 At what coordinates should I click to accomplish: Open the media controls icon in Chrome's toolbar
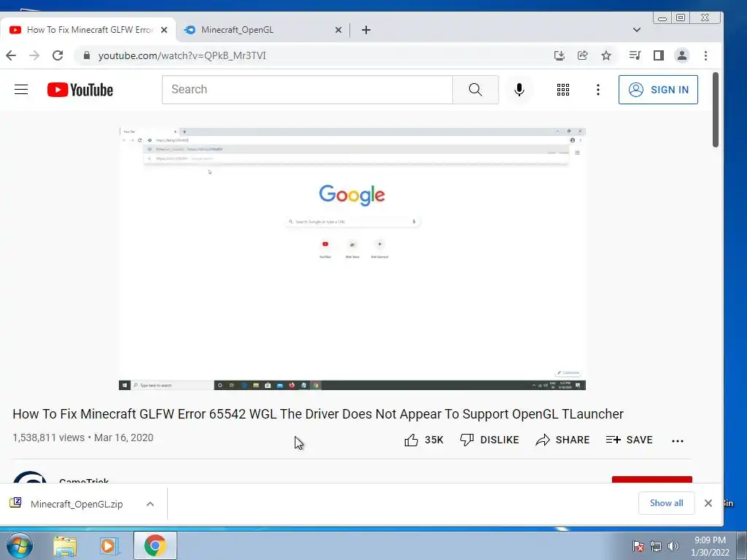[x=635, y=55]
